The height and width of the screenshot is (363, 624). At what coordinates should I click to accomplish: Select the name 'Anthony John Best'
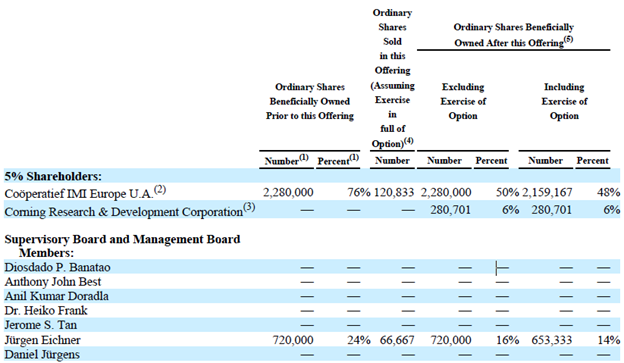pyautogui.click(x=53, y=282)
